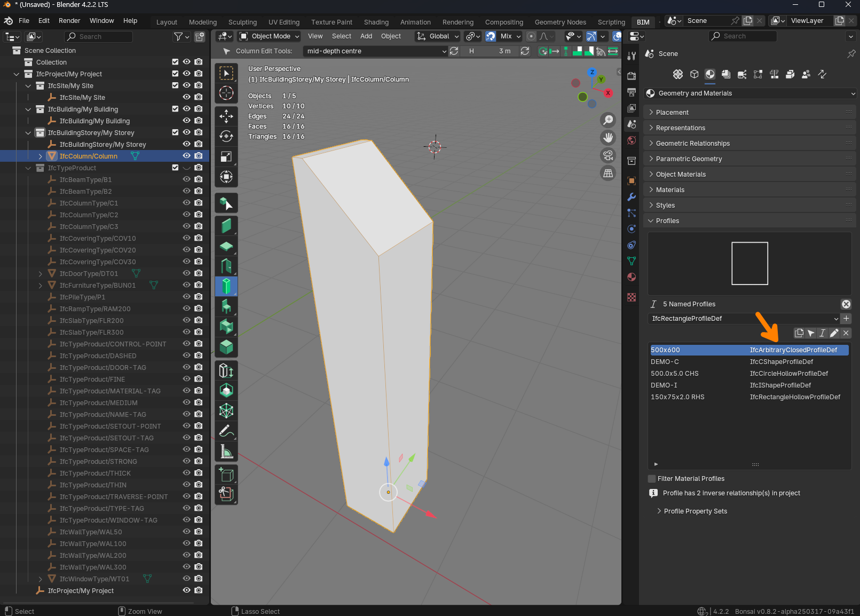Viewport: 860px width, 616px height.
Task: Switch to Shading workspace tab
Action: tap(376, 22)
